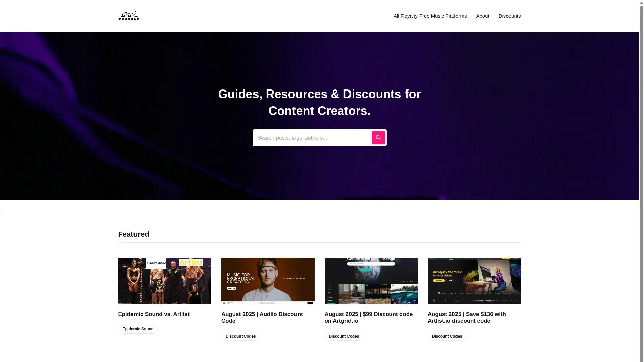Screen dimensions: 644x362
Task: Click Discount Codes tag under the Artlist post
Action: [447, 336]
